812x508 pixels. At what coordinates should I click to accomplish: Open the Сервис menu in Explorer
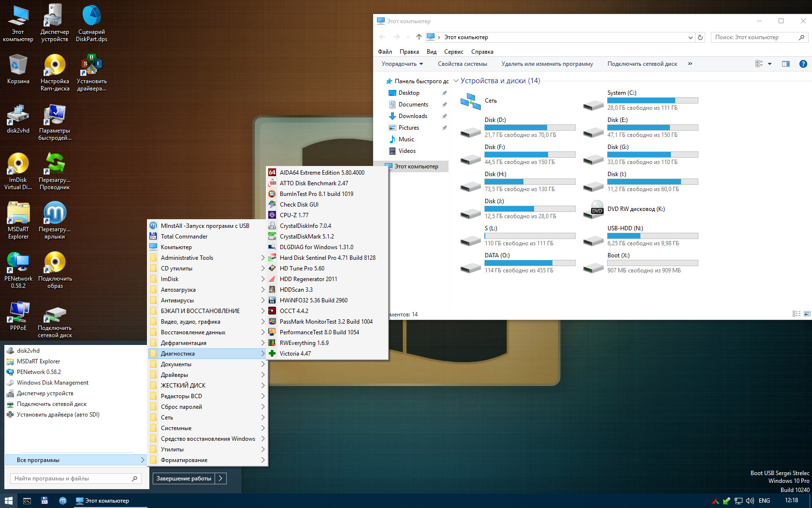[x=453, y=52]
